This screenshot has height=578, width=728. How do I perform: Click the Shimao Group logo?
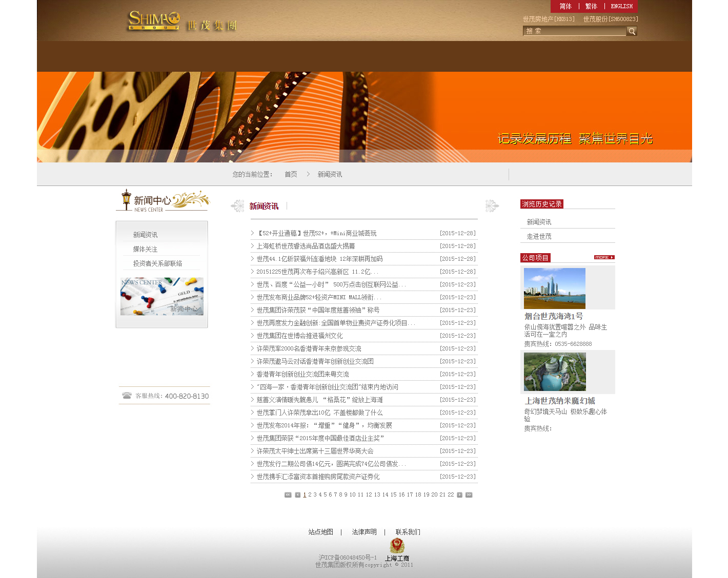tap(182, 21)
